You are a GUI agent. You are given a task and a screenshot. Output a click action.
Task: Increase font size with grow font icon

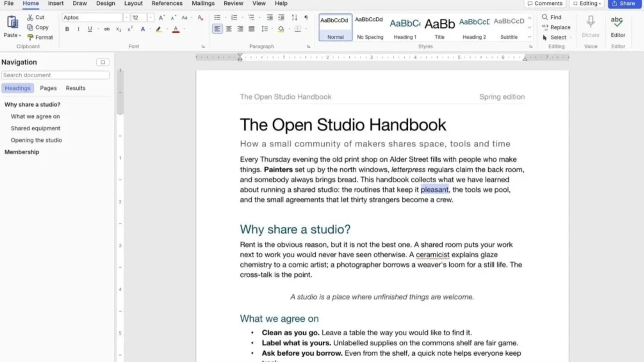[162, 18]
